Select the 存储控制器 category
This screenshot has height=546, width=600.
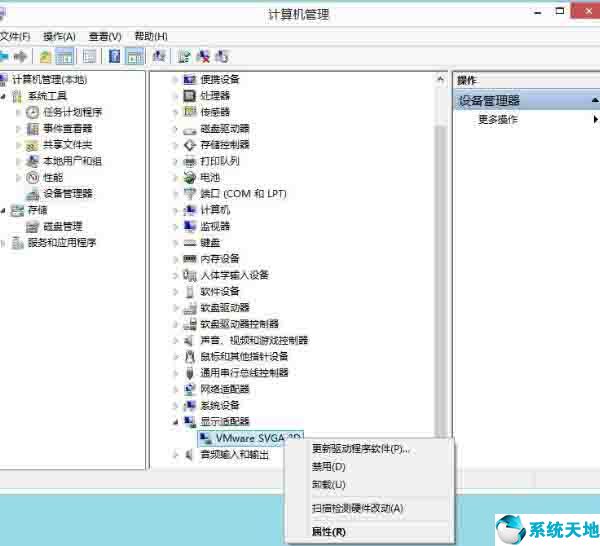[225, 145]
